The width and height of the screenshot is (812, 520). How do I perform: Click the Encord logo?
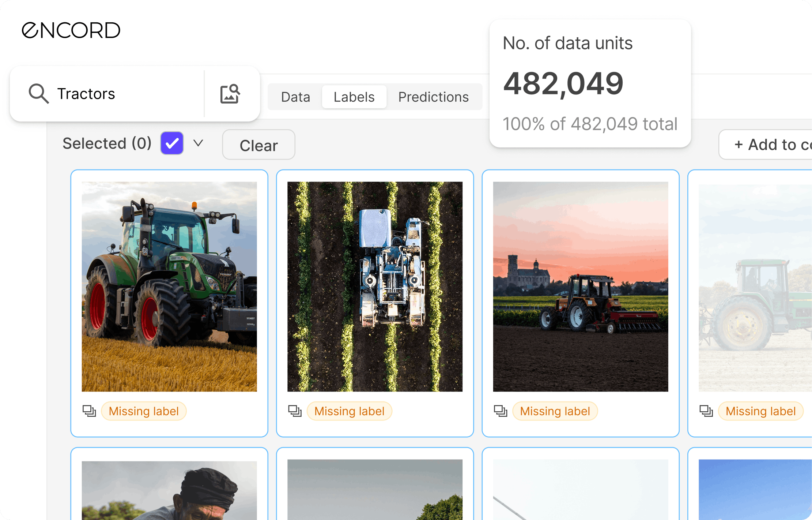click(71, 30)
